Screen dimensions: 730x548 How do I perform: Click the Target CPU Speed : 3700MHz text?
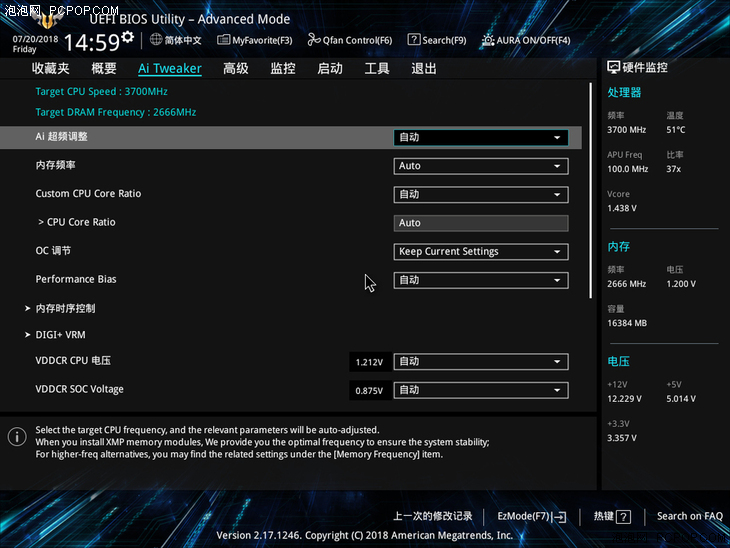[101, 91]
